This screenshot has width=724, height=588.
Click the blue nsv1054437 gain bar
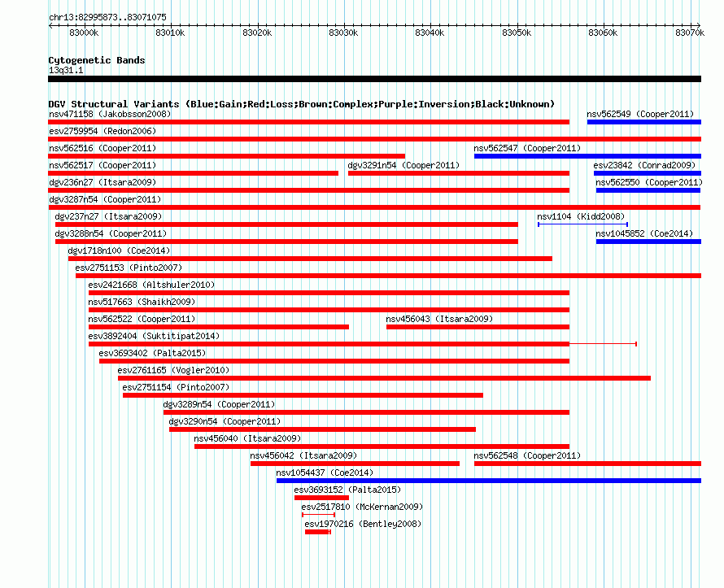tap(489, 481)
